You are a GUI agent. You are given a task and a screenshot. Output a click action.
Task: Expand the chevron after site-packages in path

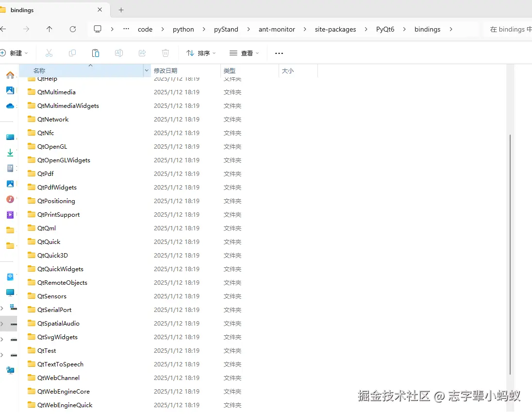click(366, 29)
